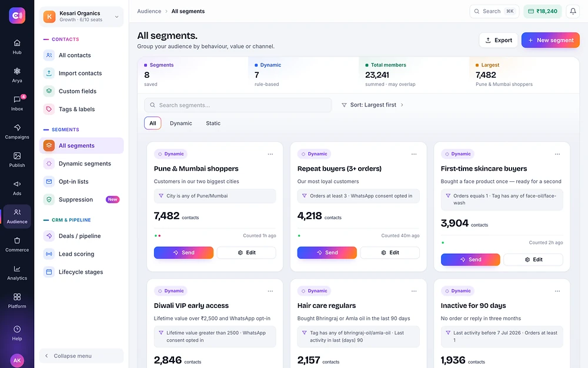Open All contacts in the sidebar
The image size is (588, 368).
tap(81, 55)
